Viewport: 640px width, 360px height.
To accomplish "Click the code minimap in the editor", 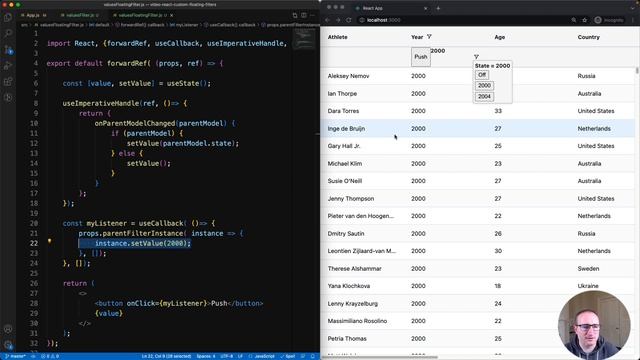I will [x=304, y=40].
